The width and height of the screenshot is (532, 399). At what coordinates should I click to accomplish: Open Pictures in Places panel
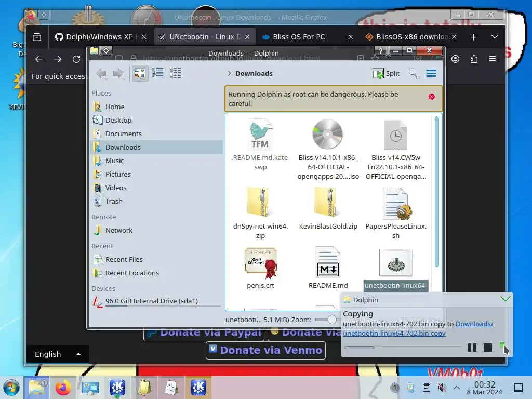(156, 175)
